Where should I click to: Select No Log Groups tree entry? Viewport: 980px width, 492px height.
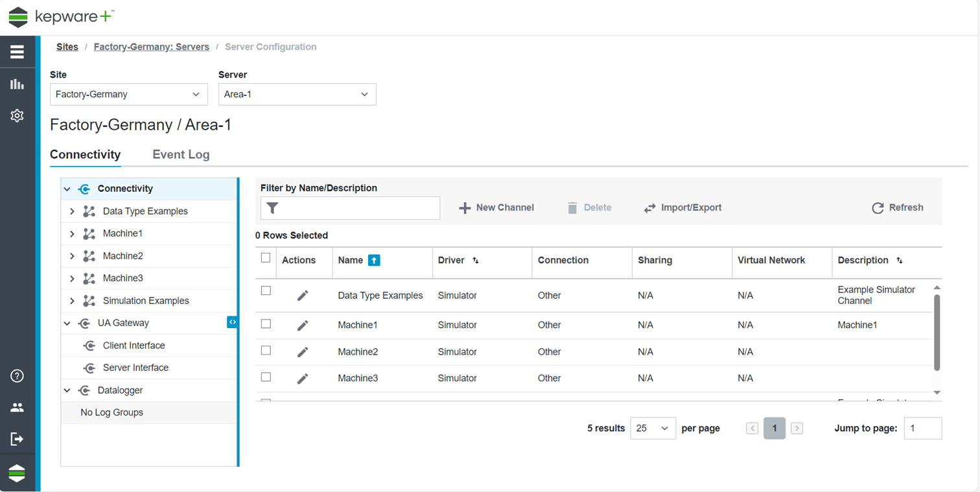(x=149, y=412)
